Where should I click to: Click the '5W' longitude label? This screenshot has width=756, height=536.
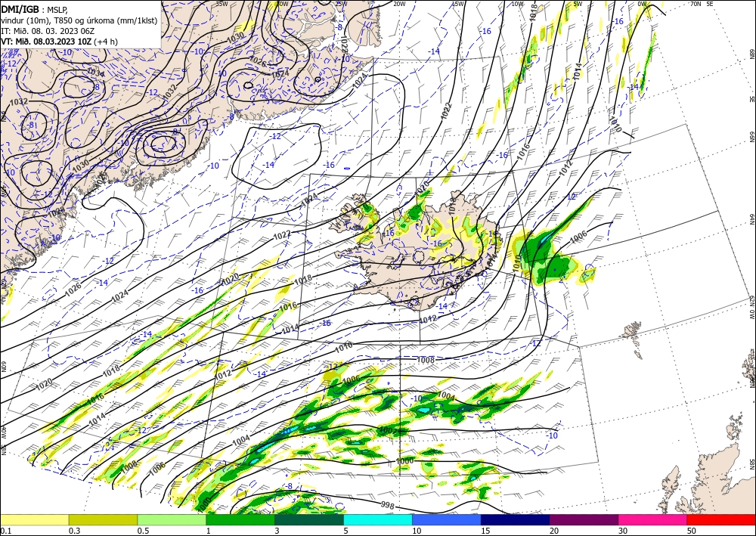[x=578, y=4]
